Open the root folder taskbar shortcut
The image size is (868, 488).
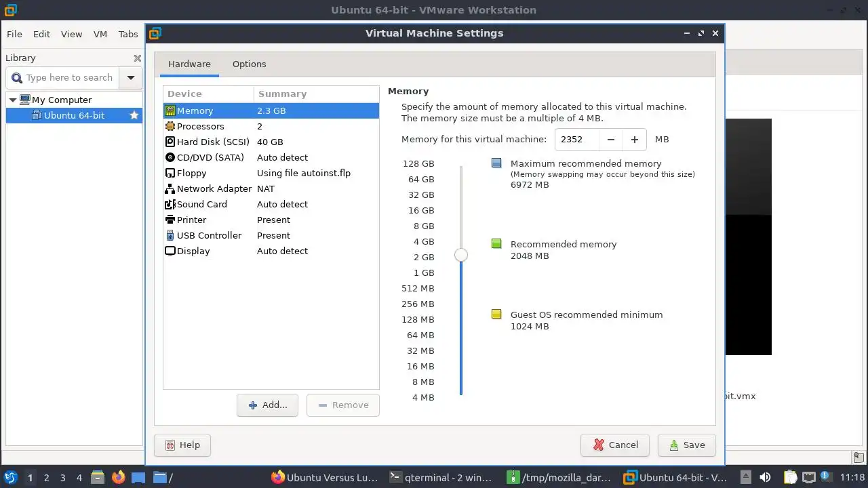coord(162,478)
